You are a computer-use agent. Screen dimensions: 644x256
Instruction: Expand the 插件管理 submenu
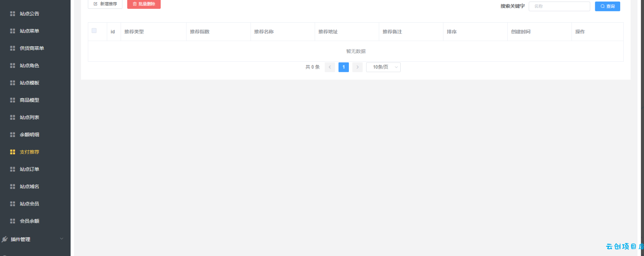(x=35, y=239)
